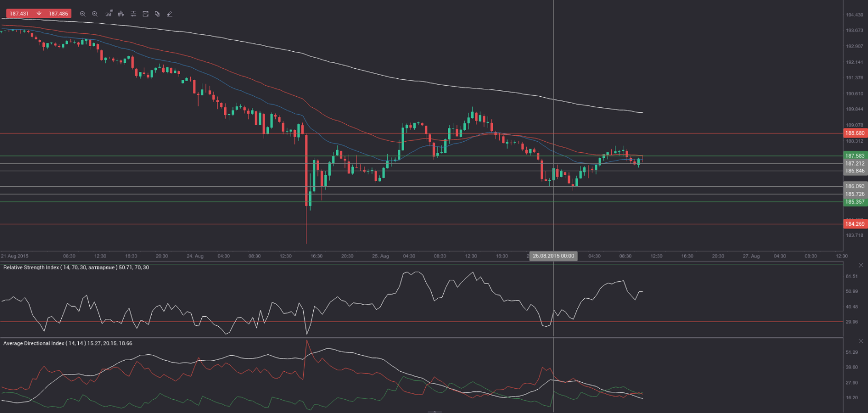Zoom out the chart using the minus magnifier

pyautogui.click(x=82, y=14)
